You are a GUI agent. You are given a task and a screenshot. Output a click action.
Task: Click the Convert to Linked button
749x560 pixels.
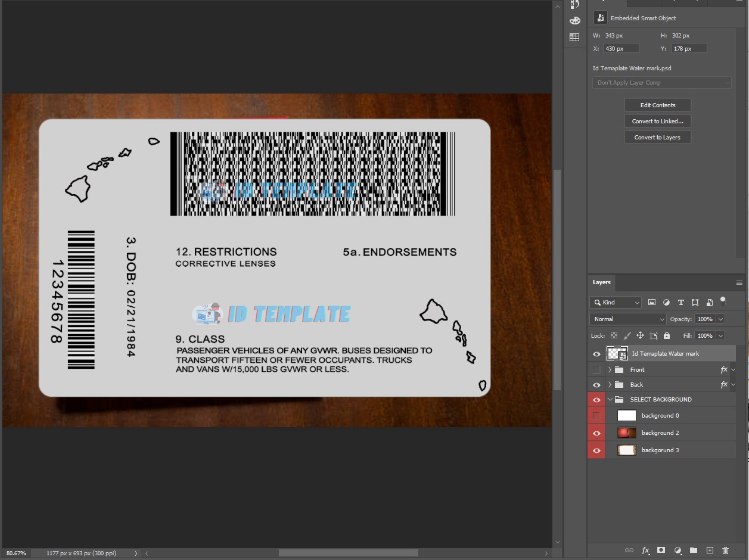coord(658,122)
